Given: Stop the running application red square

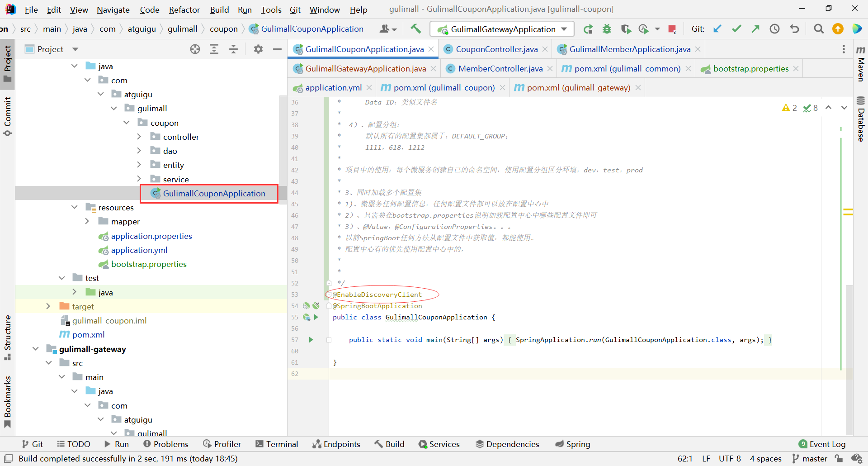Looking at the screenshot, I should point(672,29).
